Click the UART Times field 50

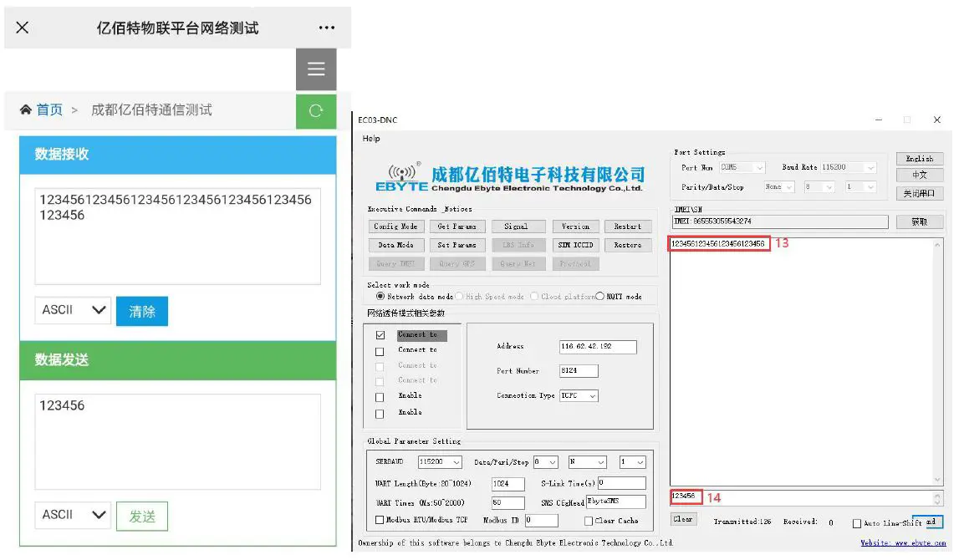click(x=508, y=503)
